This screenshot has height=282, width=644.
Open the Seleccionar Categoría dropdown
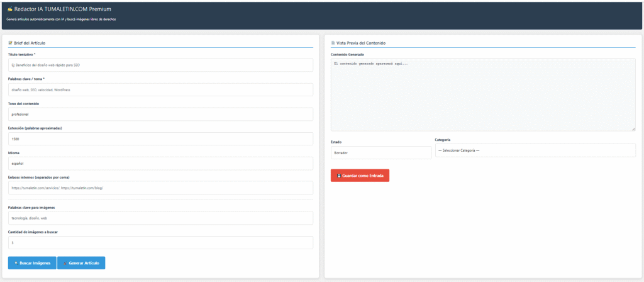pyautogui.click(x=536, y=150)
